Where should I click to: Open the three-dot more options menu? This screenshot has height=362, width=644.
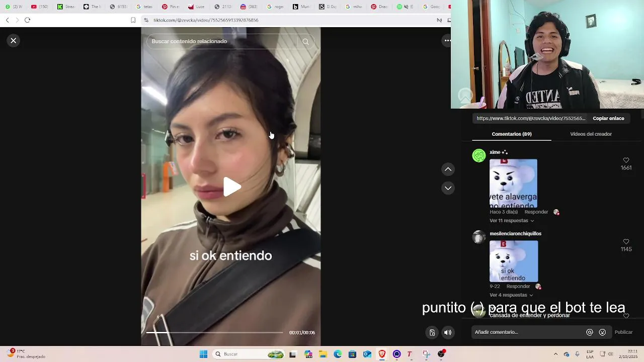click(x=446, y=41)
